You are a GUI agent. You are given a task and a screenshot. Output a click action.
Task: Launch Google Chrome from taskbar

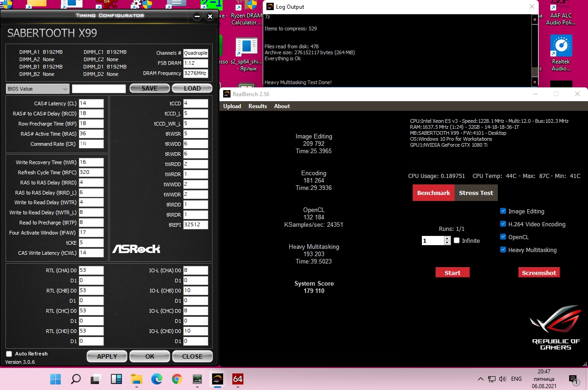[x=177, y=379]
